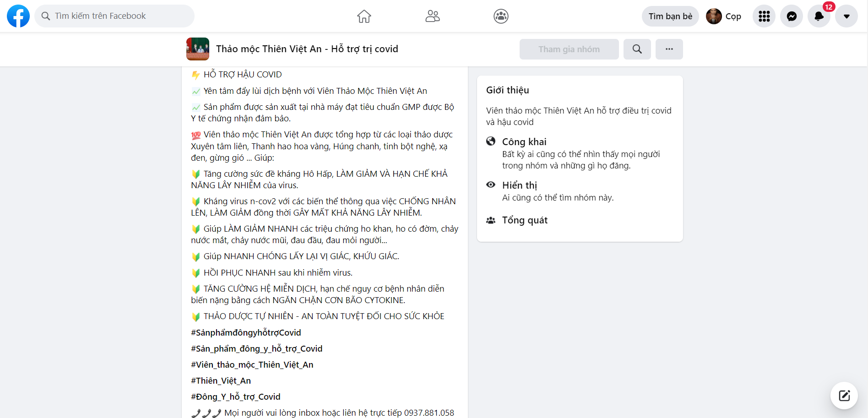Open the nine-dot menu grid icon
Viewport: 868px width, 418px height.
coord(764,16)
